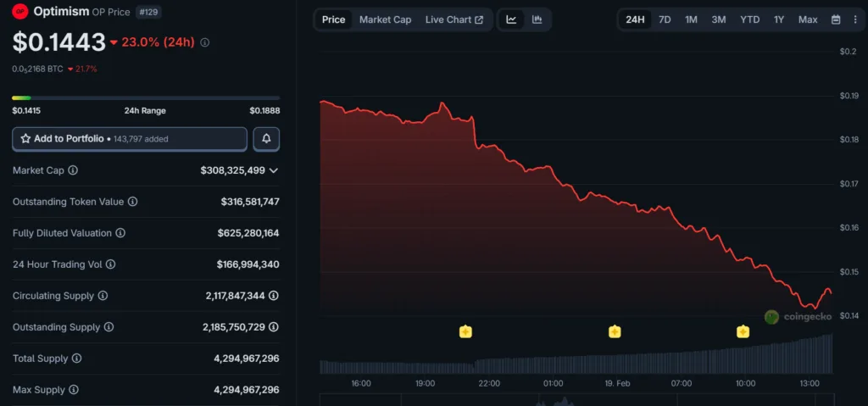Click the news marker near 10:00
Image resolution: width=868 pixels, height=406 pixels.
743,331
